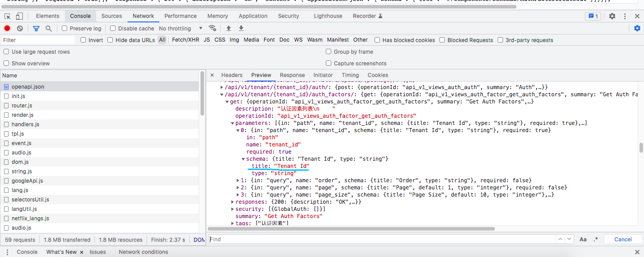The image size is (644, 257).
Task: Open the Headers tab
Action: click(x=232, y=75)
